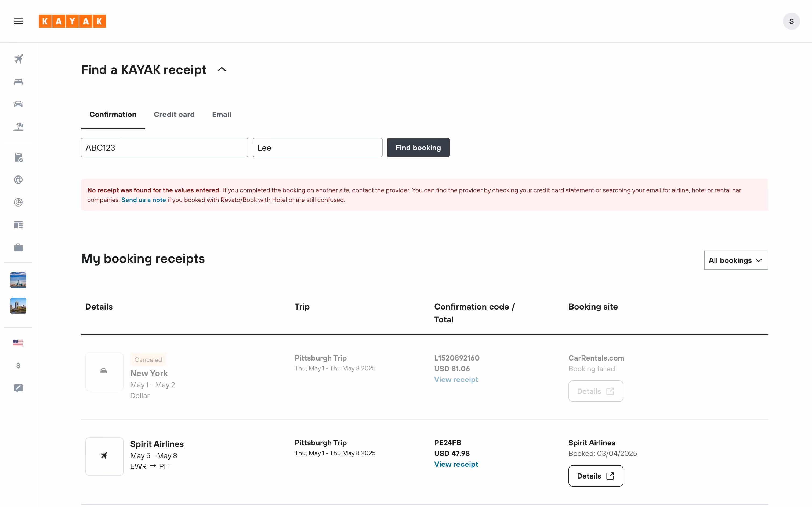This screenshot has height=507, width=812.
Task: Click the briefcase sidebar icon
Action: (x=18, y=247)
